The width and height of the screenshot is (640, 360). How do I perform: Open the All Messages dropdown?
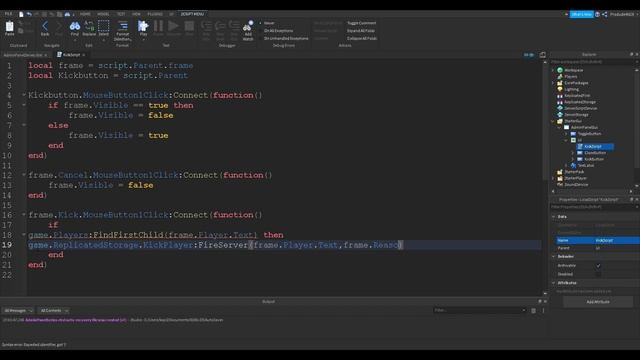(18, 311)
